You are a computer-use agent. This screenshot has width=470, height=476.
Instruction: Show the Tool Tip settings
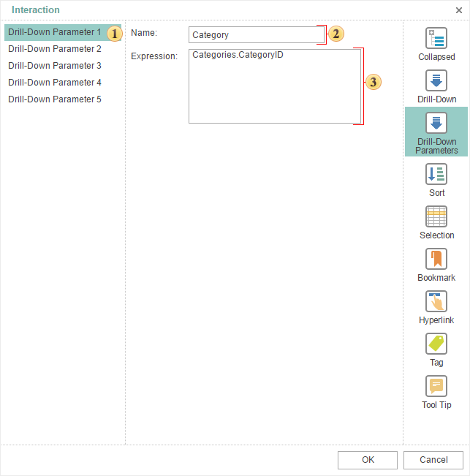436,387
